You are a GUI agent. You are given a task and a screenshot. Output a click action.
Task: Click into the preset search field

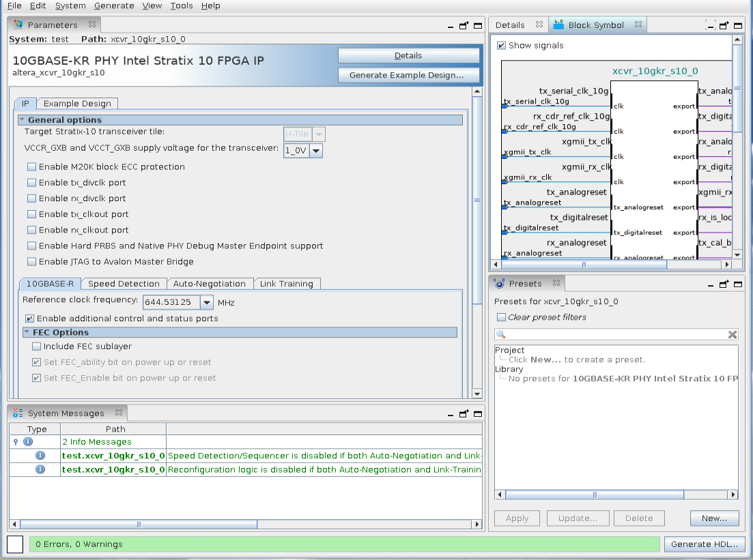pyautogui.click(x=616, y=334)
